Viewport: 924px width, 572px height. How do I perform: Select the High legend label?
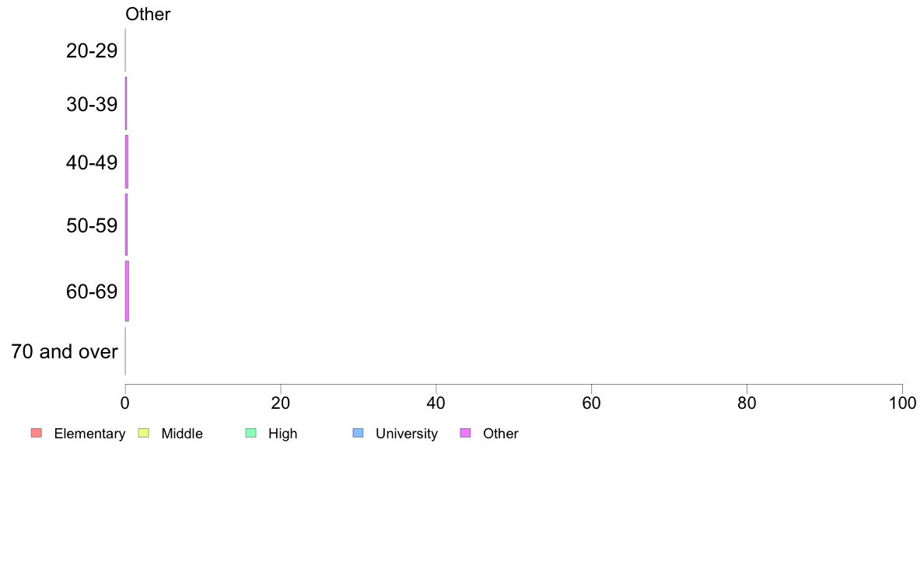point(283,434)
